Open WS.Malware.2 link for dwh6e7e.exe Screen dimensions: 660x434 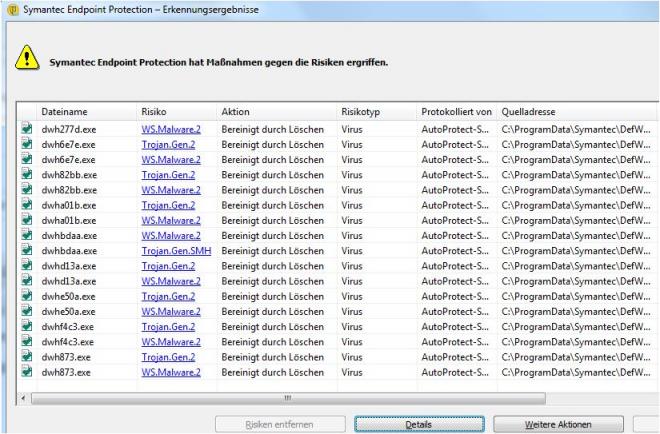pos(171,160)
